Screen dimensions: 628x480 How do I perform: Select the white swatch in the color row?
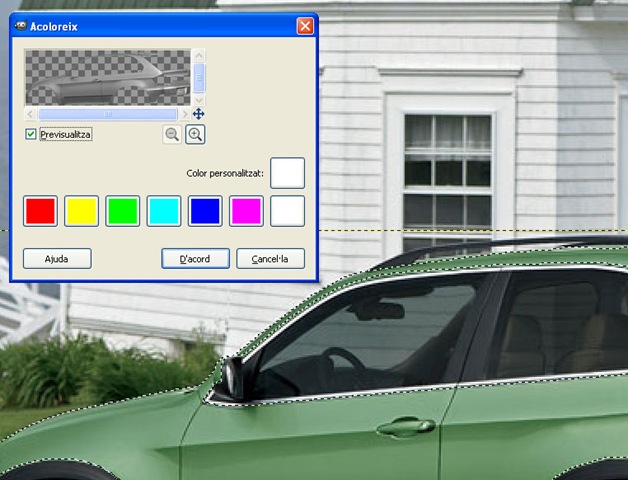288,211
